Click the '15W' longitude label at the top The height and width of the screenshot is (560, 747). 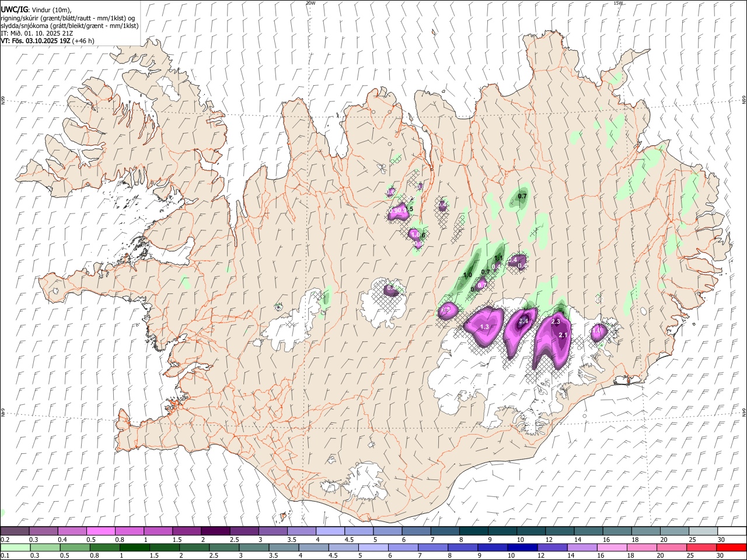618,3
